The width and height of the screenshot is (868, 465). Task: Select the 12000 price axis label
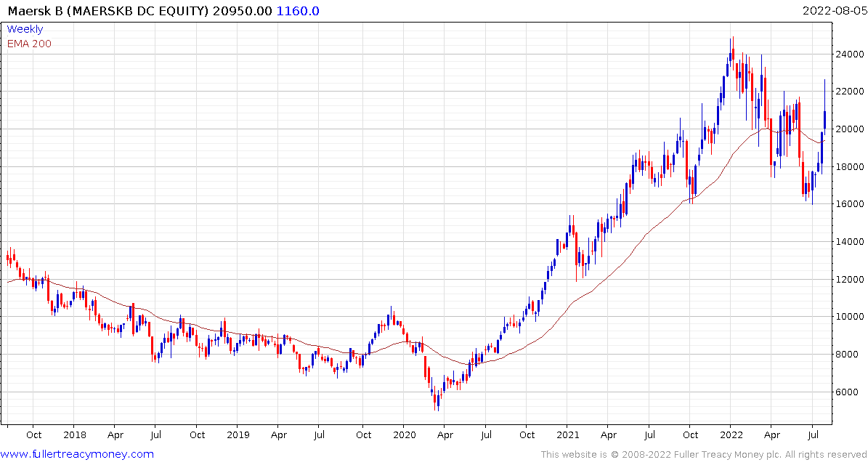point(851,280)
